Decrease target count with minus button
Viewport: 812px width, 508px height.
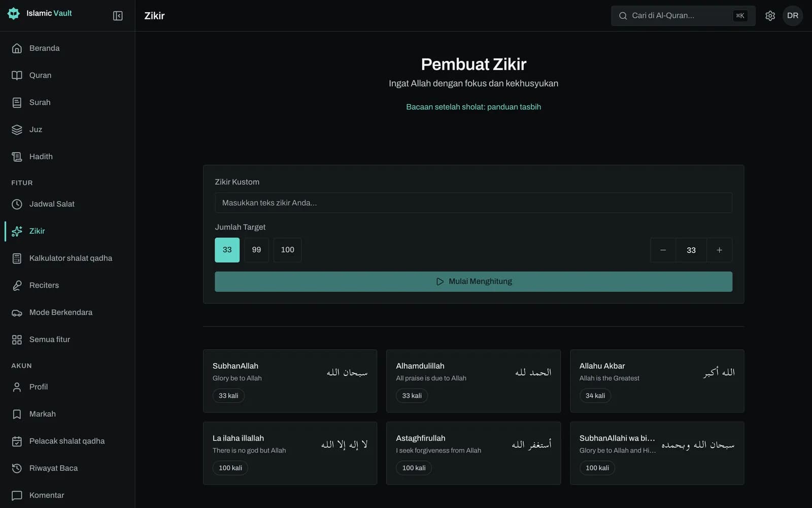(663, 250)
